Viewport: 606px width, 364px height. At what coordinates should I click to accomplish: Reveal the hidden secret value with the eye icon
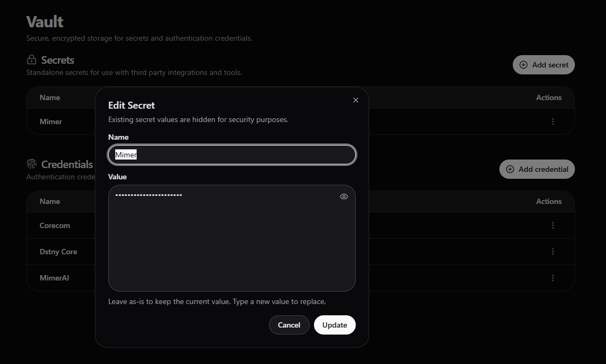coord(344,196)
